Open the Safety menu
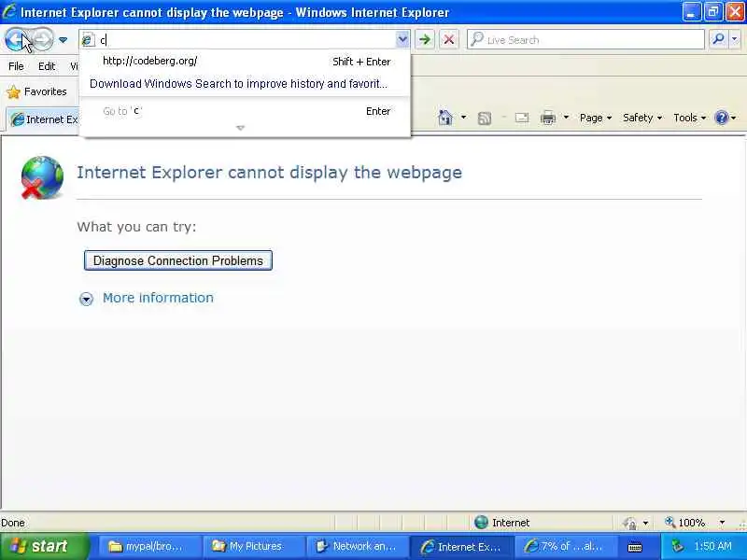This screenshot has width=747, height=560. [x=642, y=118]
